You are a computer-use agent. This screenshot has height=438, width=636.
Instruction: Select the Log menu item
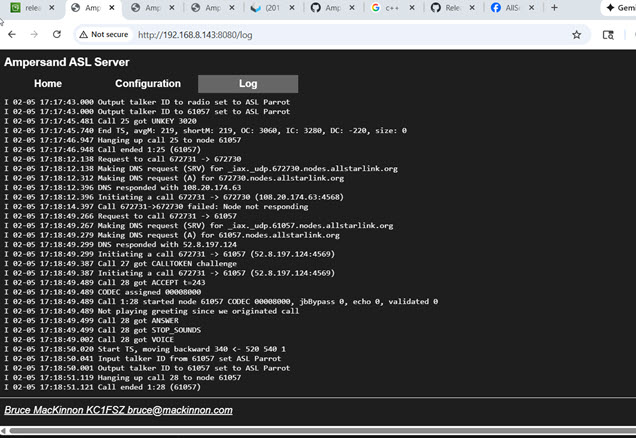pyautogui.click(x=248, y=84)
